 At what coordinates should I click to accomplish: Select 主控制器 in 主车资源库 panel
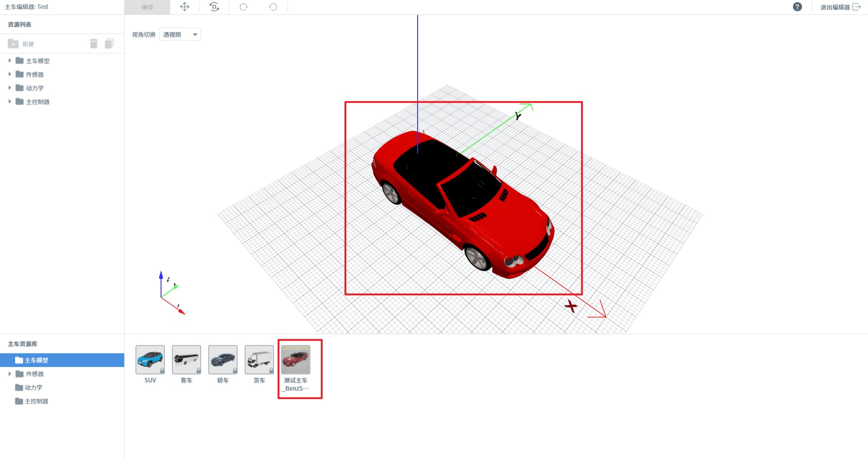[36, 401]
